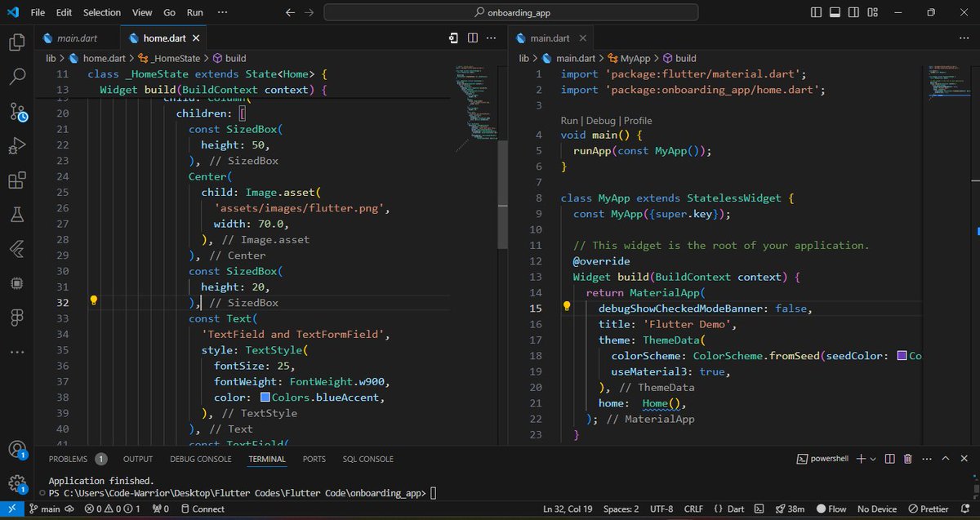Open the File menu
Viewport: 980px width, 520px height.
click(x=38, y=12)
